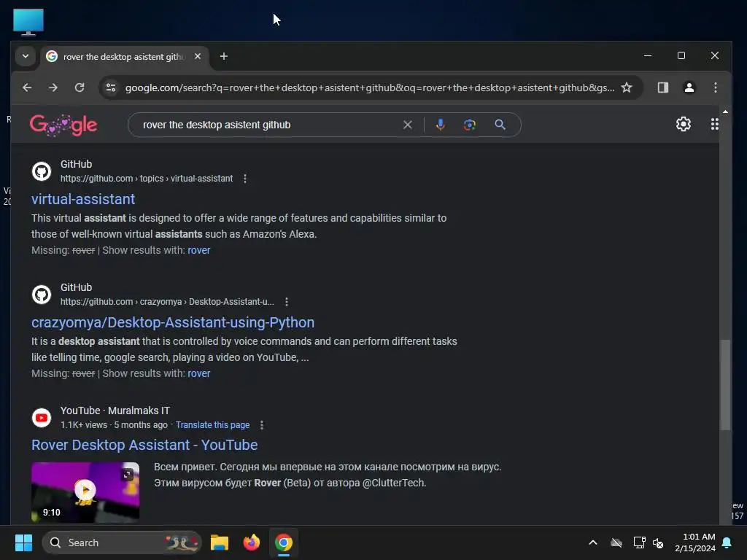The height and width of the screenshot is (560, 747).
Task: Clear the search query with the X
Action: coord(407,125)
